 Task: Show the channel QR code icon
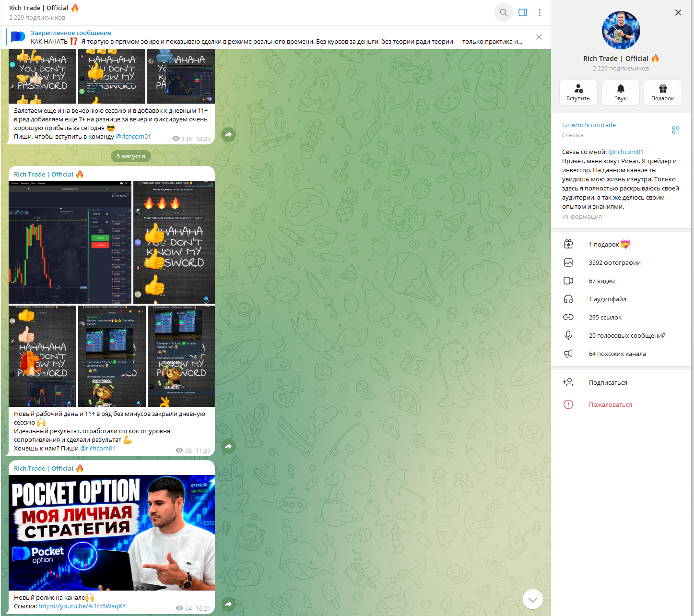click(676, 130)
